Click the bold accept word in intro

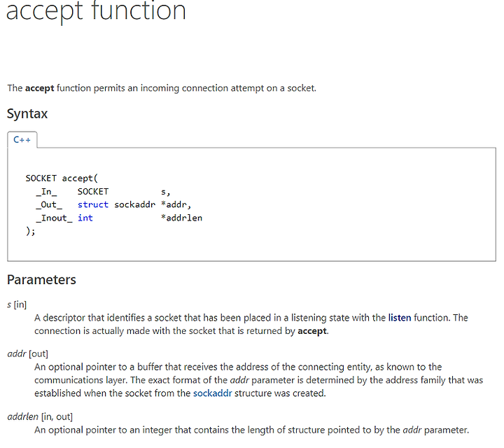pyautogui.click(x=39, y=88)
